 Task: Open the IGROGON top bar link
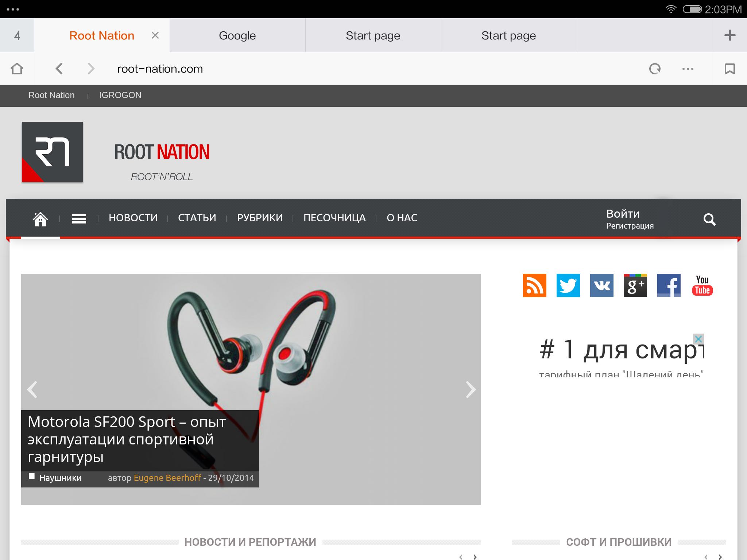pyautogui.click(x=120, y=95)
